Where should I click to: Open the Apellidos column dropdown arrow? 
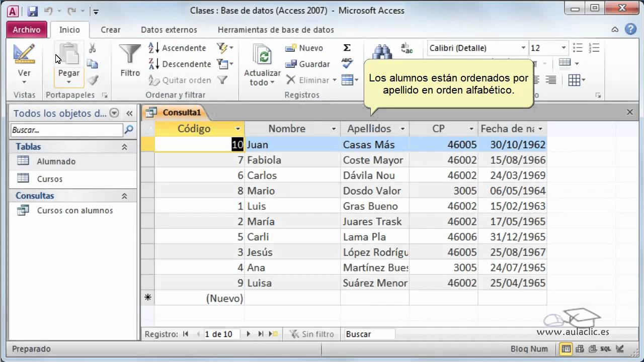(x=403, y=129)
